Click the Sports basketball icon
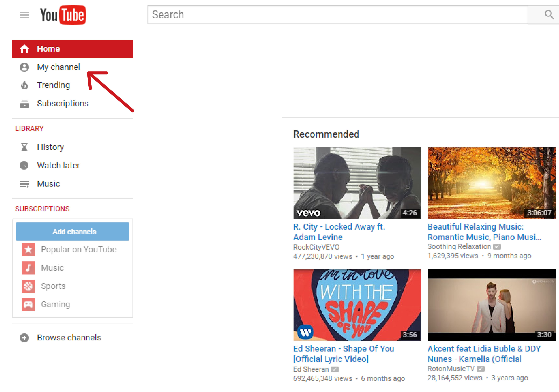Image resolution: width=559 pixels, height=392 pixels. [x=28, y=286]
